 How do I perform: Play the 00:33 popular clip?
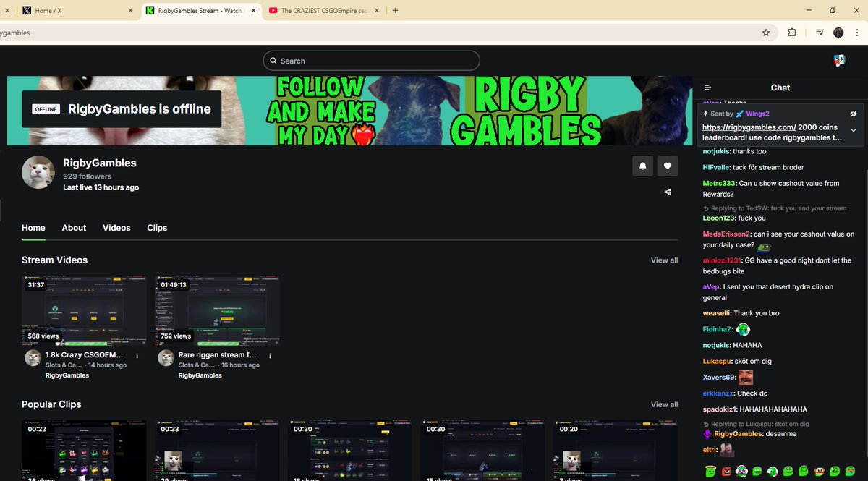point(217,450)
